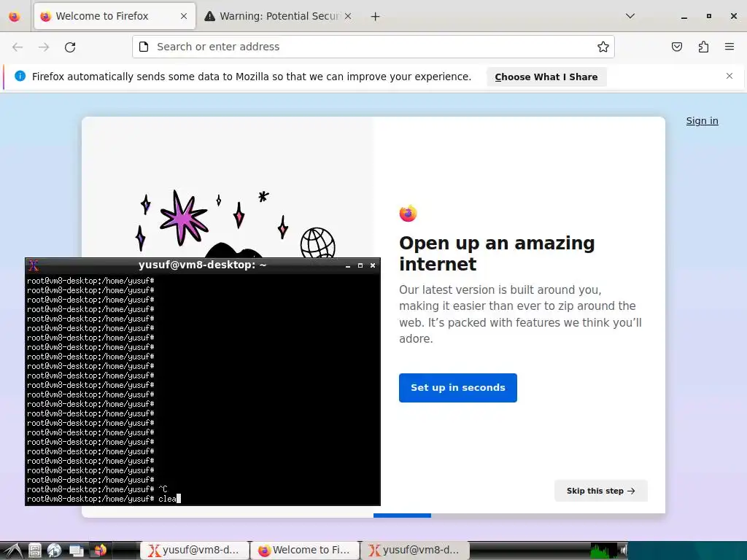
Task: Bookmark this page with the star icon
Action: [x=603, y=47]
